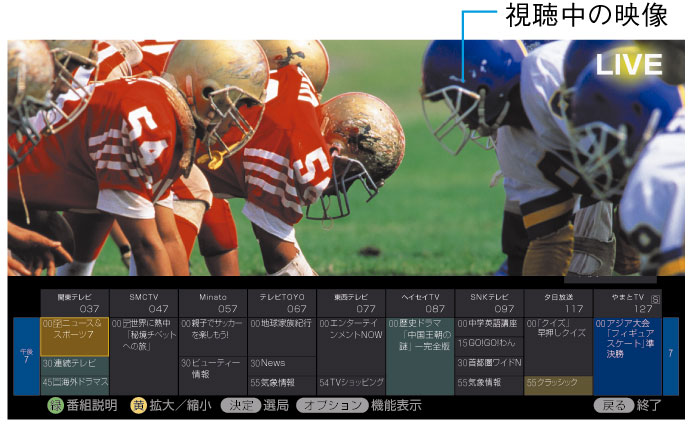The width and height of the screenshot is (693, 424).
Task: Select the 45 海外ドラマス program
Action: 74,382
